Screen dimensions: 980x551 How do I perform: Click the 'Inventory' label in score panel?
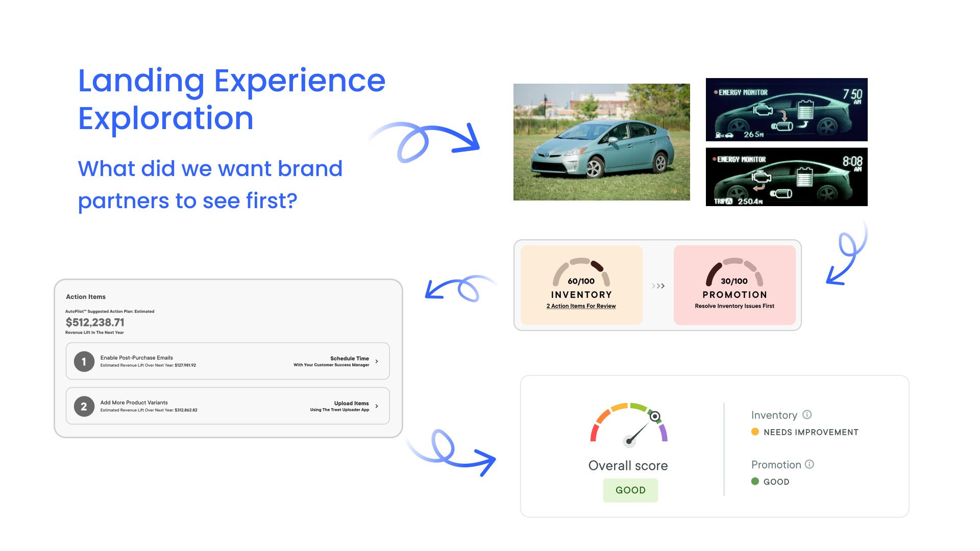[774, 415]
